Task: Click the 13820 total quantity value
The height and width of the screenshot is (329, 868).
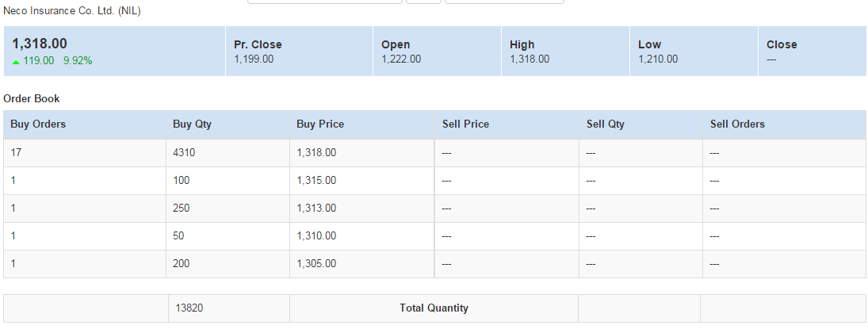Action: pos(189,308)
